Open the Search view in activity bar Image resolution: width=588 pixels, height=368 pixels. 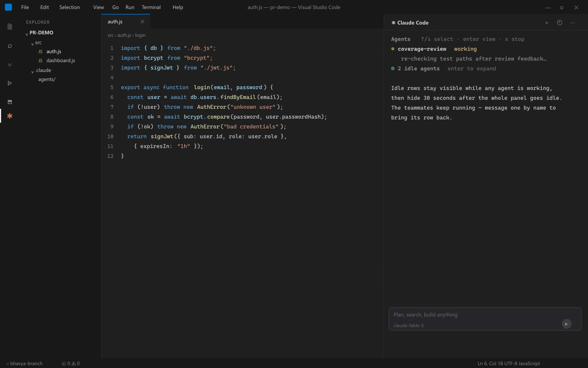(x=10, y=46)
